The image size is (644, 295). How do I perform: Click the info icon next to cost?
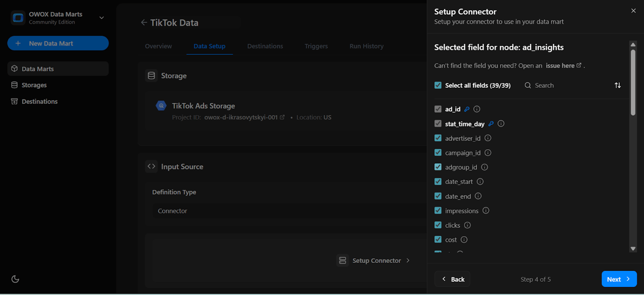click(464, 240)
